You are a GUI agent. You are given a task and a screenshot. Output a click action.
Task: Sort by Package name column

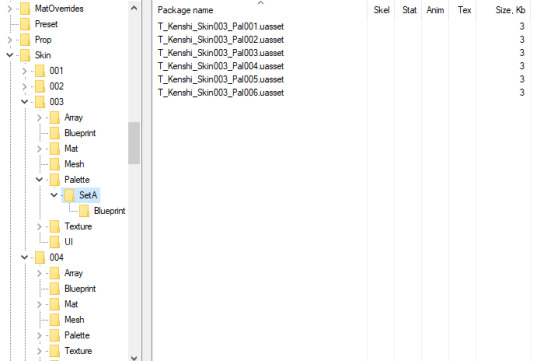[260, 10]
